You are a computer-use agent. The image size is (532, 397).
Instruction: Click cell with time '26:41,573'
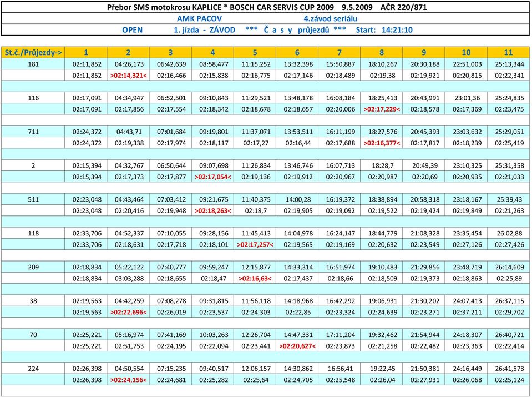click(x=509, y=369)
